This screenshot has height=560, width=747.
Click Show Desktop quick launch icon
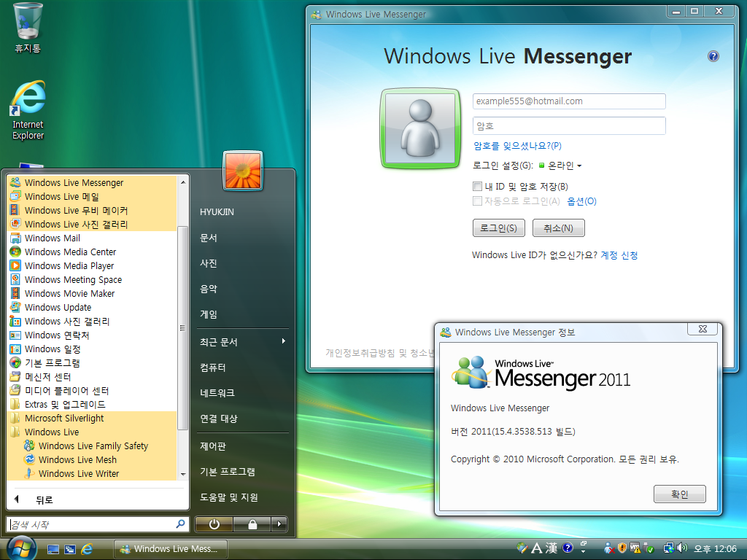tap(53, 549)
